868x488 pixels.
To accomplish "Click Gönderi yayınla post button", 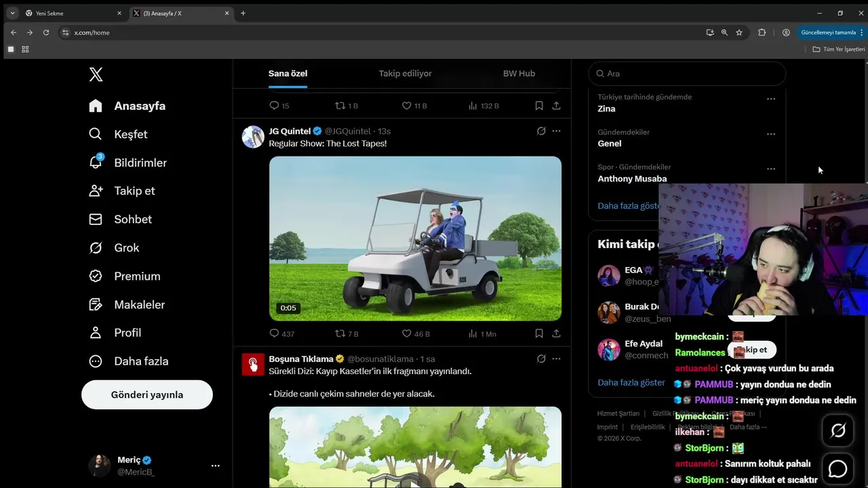I will 147,394.
